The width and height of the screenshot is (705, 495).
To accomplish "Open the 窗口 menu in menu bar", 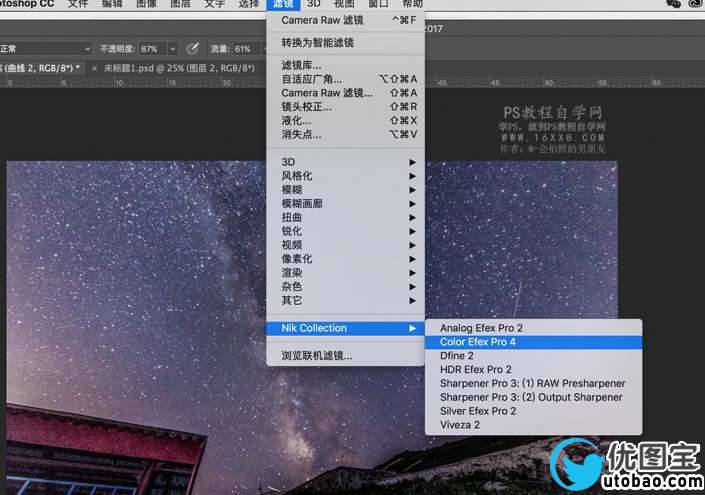I will 378,4.
